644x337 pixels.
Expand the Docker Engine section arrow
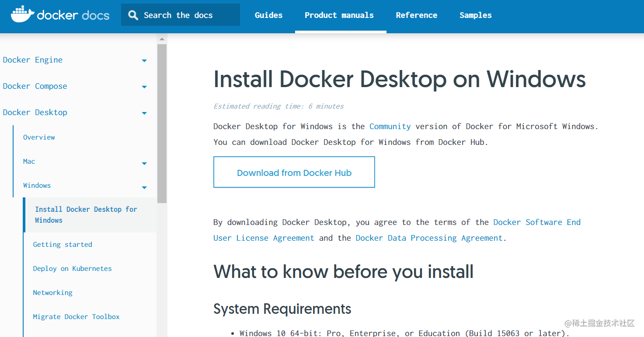pos(144,61)
